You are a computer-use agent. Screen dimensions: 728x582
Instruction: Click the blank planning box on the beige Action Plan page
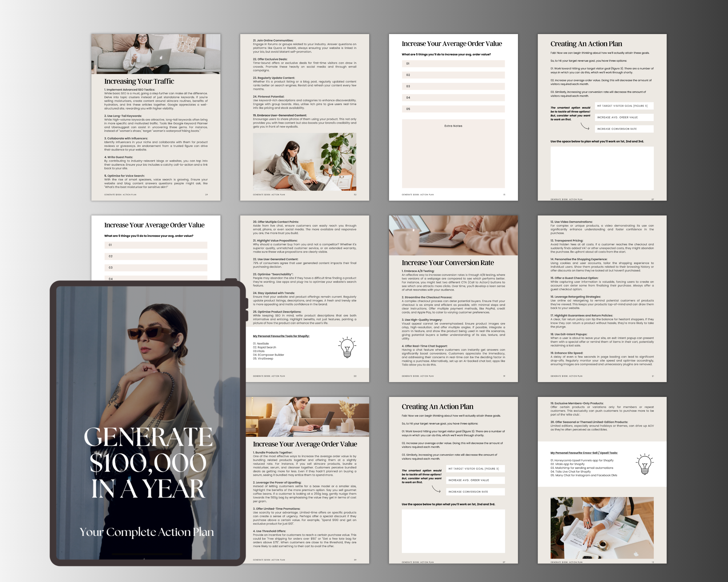602,168
